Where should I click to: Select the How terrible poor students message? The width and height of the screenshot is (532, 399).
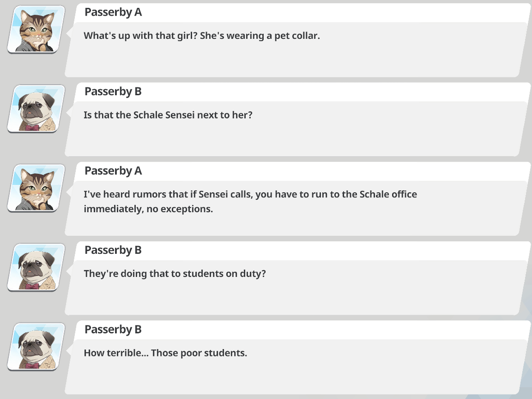pos(295,367)
